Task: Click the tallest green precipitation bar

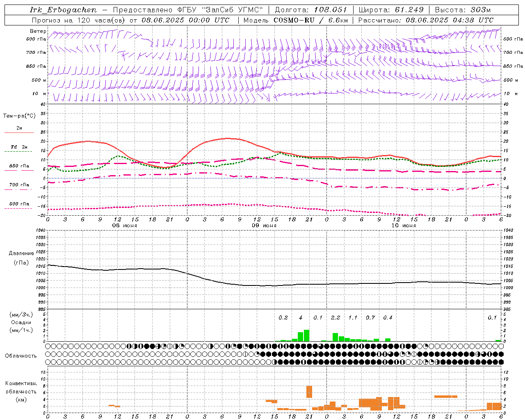Action: (x=306, y=336)
